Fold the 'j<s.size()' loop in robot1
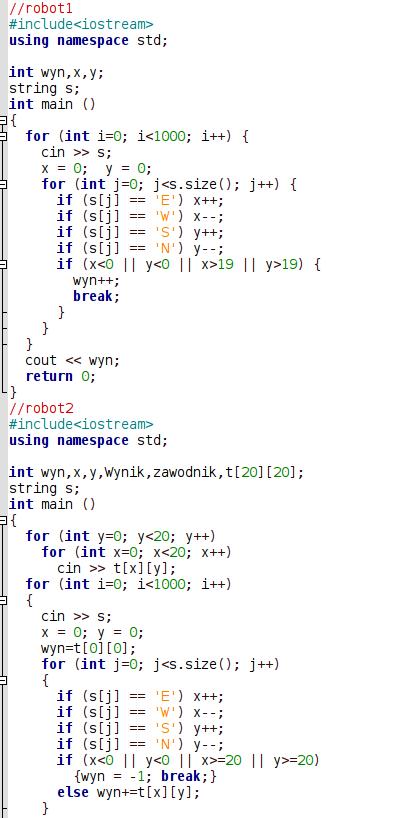The height and width of the screenshot is (818, 400). 3,185
